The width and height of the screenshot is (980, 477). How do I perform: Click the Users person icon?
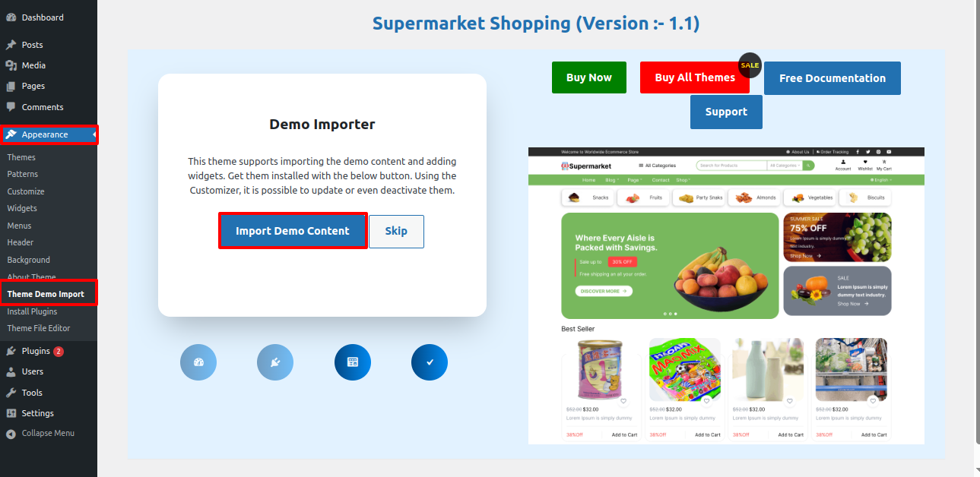[11, 371]
